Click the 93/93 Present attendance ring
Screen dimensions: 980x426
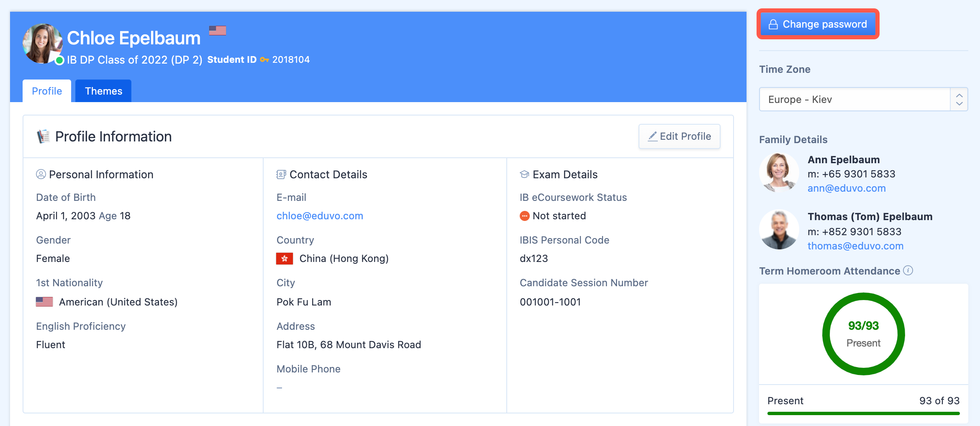(x=863, y=334)
